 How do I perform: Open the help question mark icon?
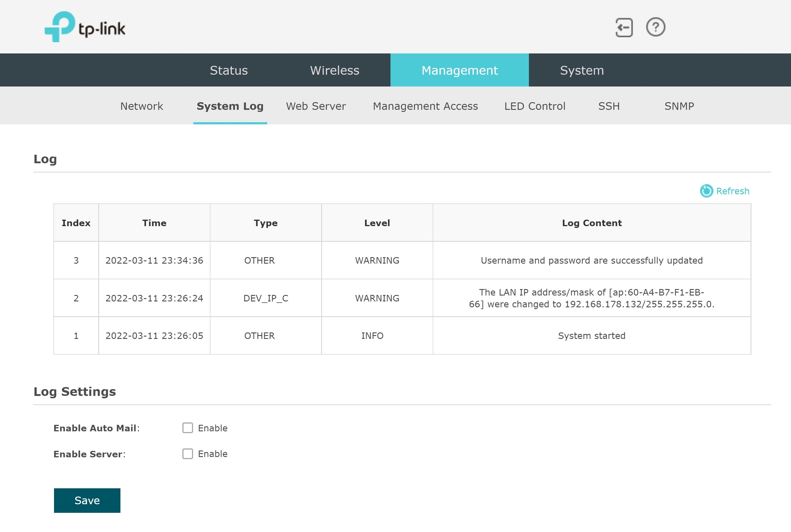pos(655,27)
